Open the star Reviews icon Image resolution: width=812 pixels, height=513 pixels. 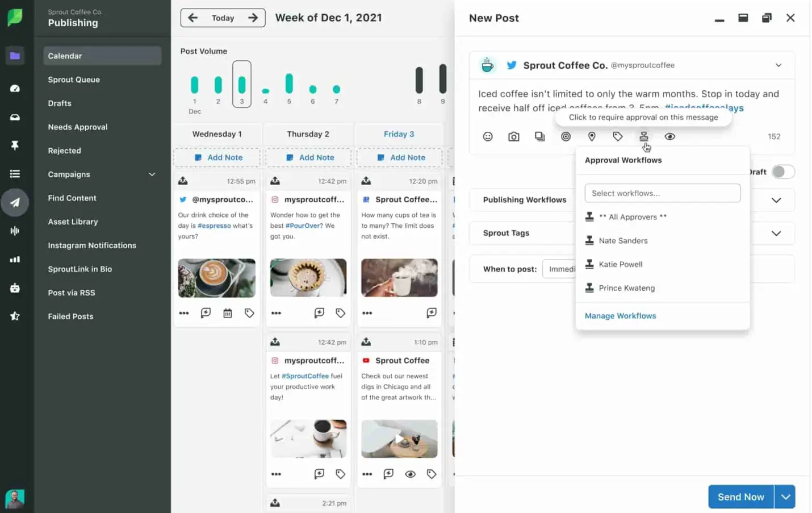pyautogui.click(x=15, y=316)
